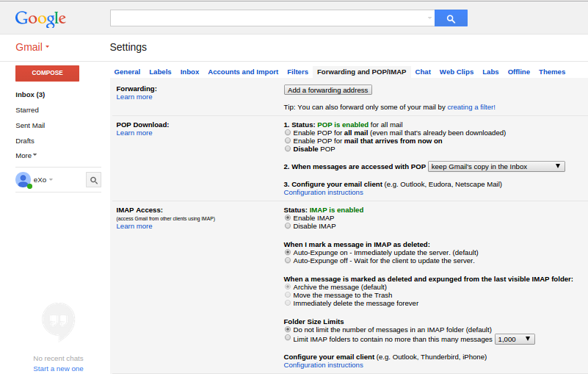
Task: Open the 'keep Gmail's copy in the Inbox' dropdown
Action: coord(496,167)
